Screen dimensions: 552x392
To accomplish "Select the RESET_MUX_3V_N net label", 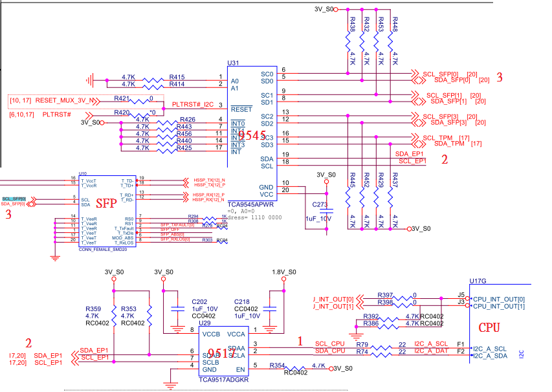I will point(65,102).
